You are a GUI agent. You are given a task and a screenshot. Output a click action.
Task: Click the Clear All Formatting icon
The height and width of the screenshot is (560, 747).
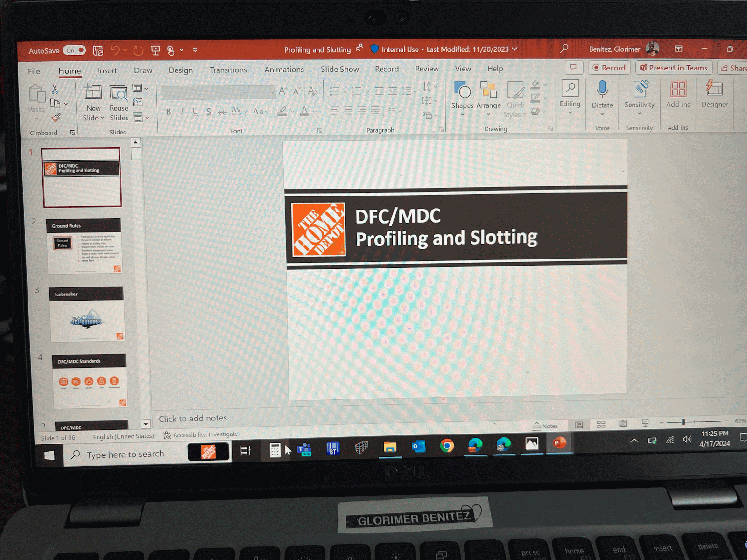312,91
